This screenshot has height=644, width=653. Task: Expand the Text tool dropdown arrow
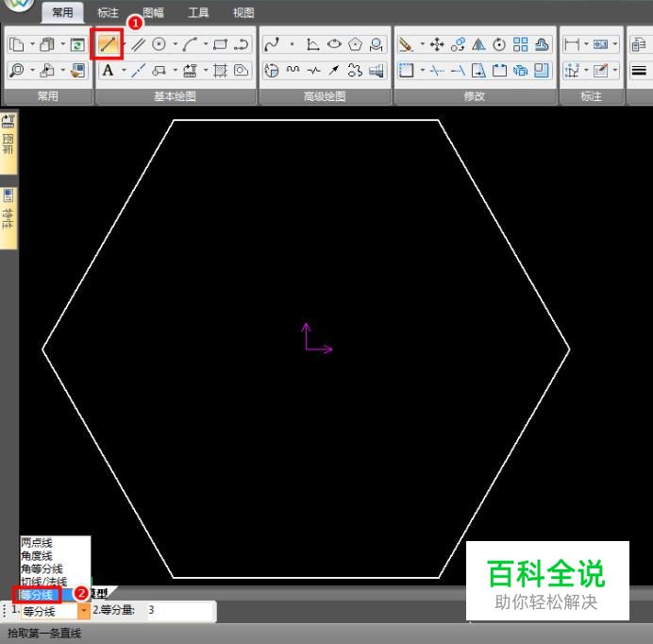pyautogui.click(x=124, y=70)
